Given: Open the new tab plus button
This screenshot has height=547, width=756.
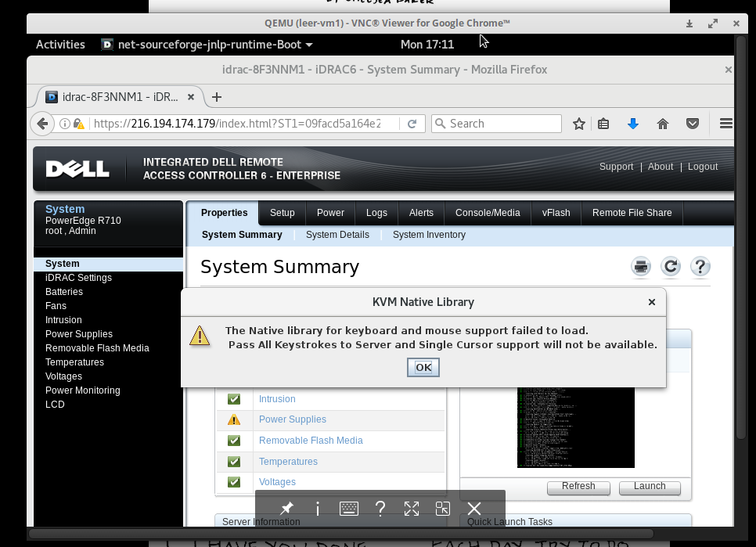Looking at the screenshot, I should (217, 97).
